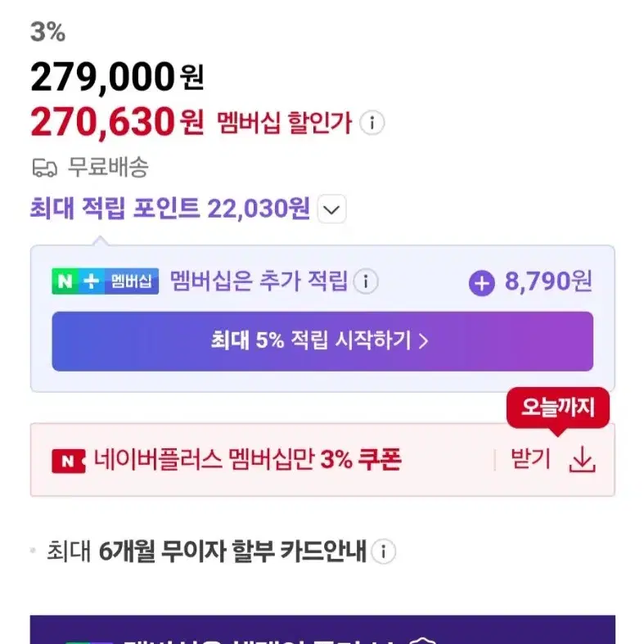644x644 pixels.
Task: Open info icon next to 멤버십은 추가 적립
Action: click(x=366, y=281)
